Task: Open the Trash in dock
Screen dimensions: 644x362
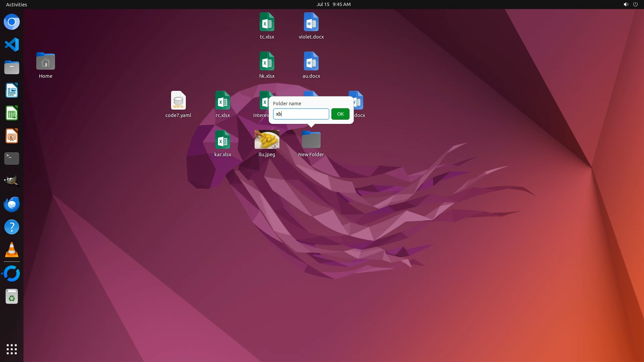Action: 12,297
